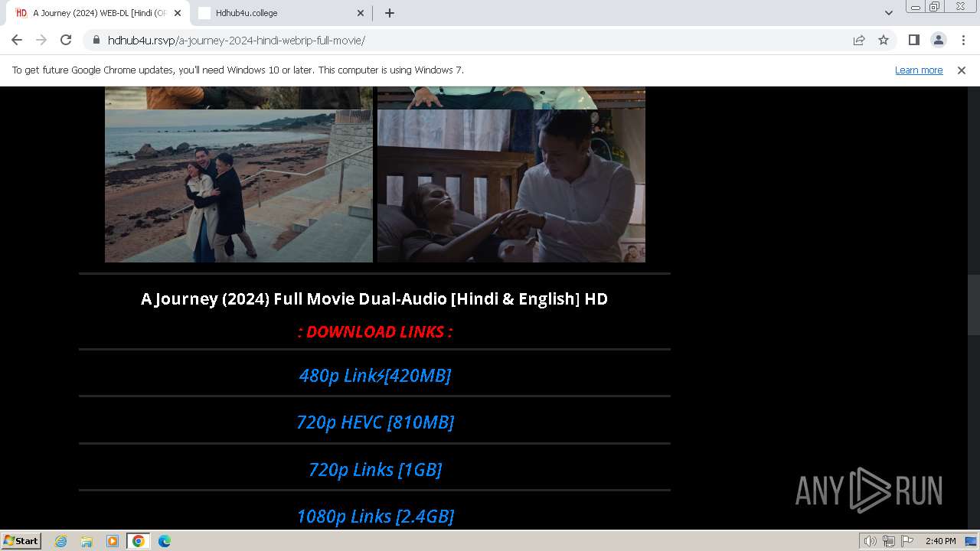
Task: Click the beach couple screenshot thumbnail
Action: pyautogui.click(x=239, y=186)
